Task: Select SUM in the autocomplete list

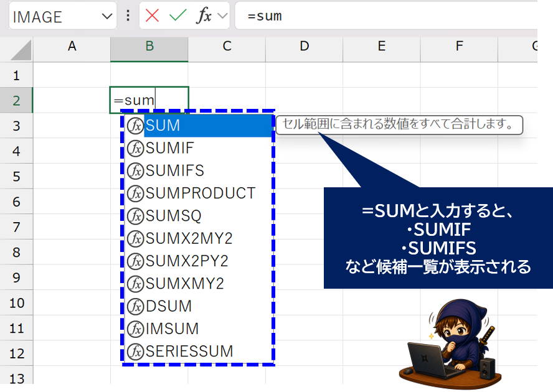Action: coord(199,126)
